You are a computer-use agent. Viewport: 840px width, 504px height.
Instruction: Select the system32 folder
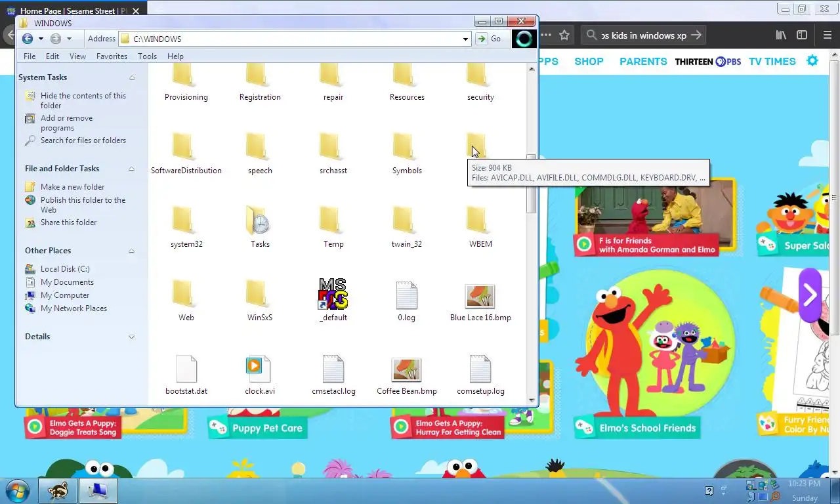(186, 227)
